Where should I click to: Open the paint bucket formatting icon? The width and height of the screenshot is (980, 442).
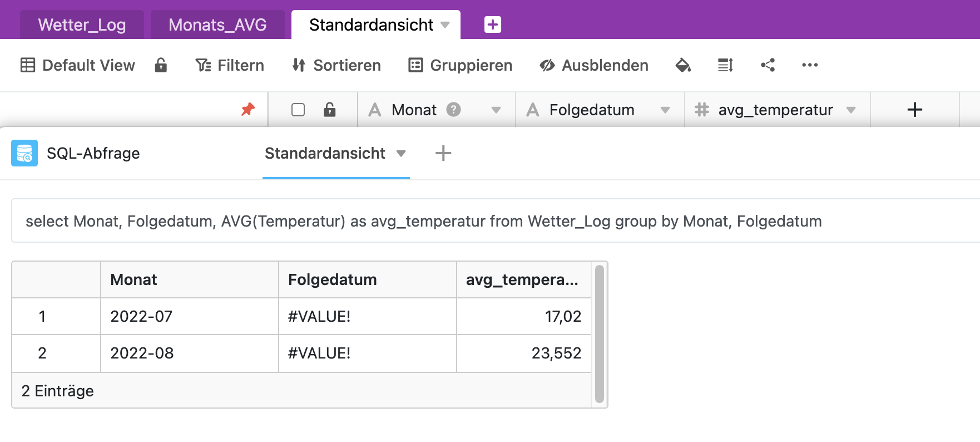(683, 65)
